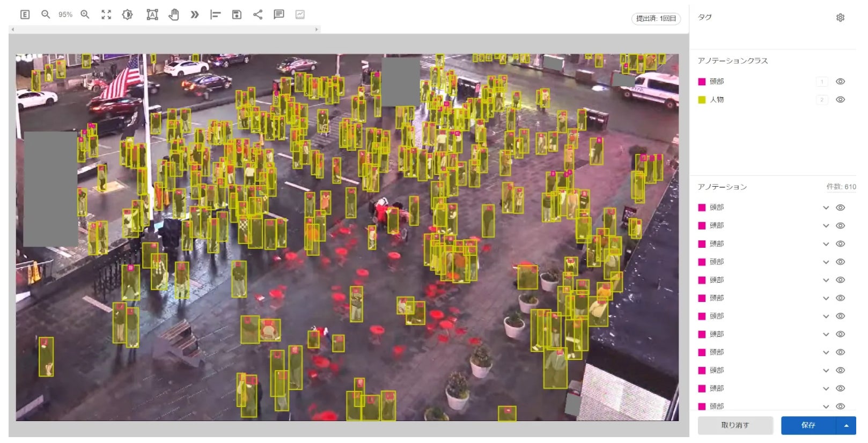Click the yellow 人物 color swatch

pyautogui.click(x=702, y=100)
